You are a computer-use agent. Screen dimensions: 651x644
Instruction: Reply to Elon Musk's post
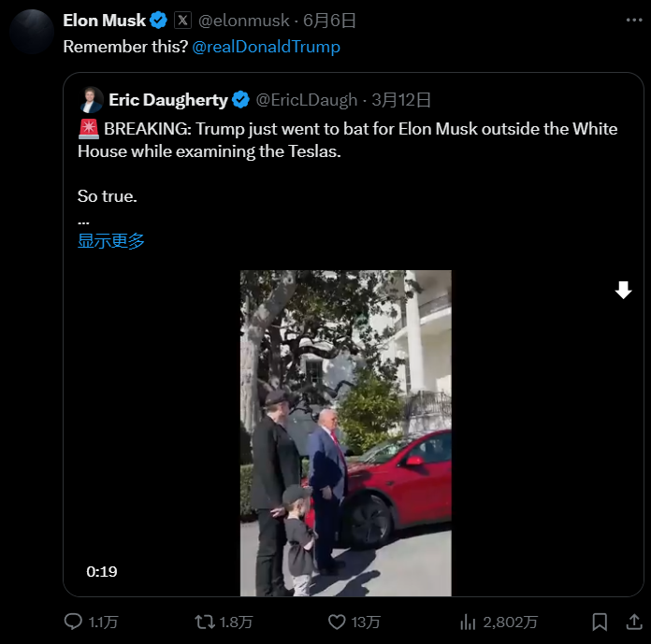point(74,621)
